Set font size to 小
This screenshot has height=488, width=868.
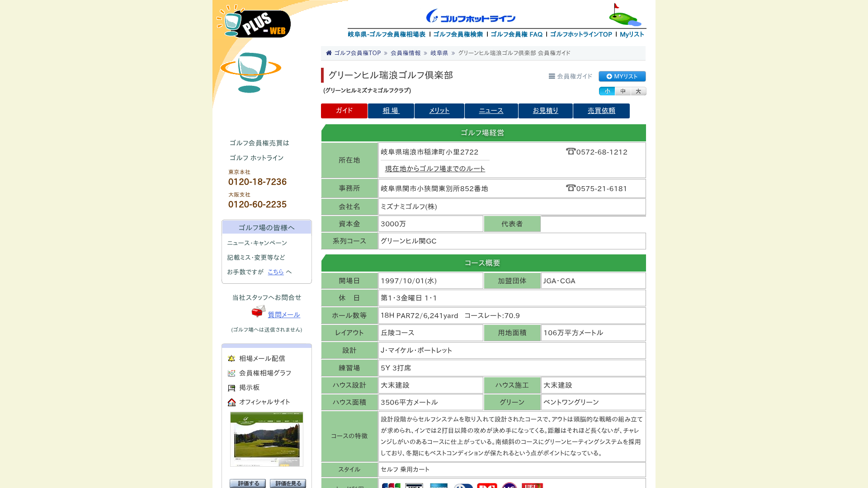607,91
